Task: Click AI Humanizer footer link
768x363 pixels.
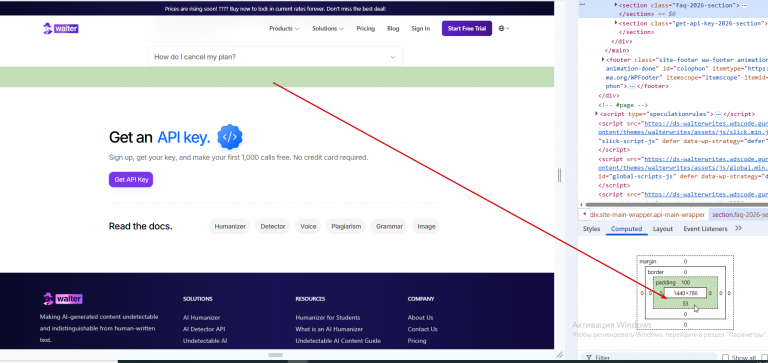Action: [x=201, y=317]
